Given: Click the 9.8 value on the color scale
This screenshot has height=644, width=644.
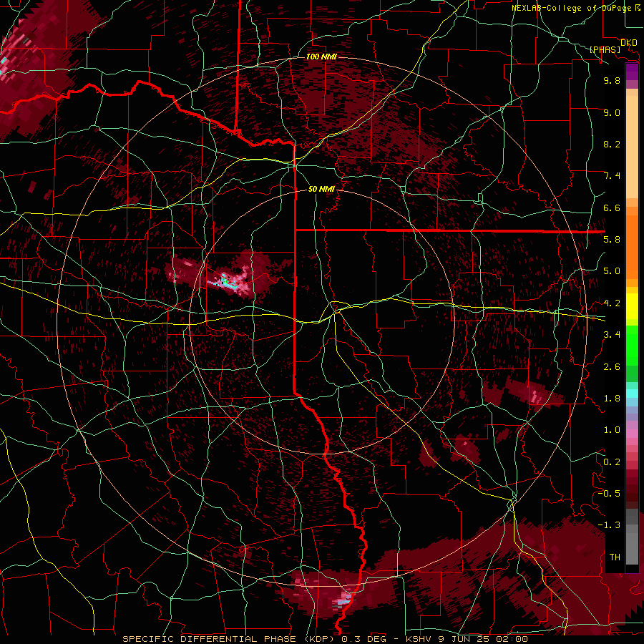Looking at the screenshot, I should (x=612, y=80).
